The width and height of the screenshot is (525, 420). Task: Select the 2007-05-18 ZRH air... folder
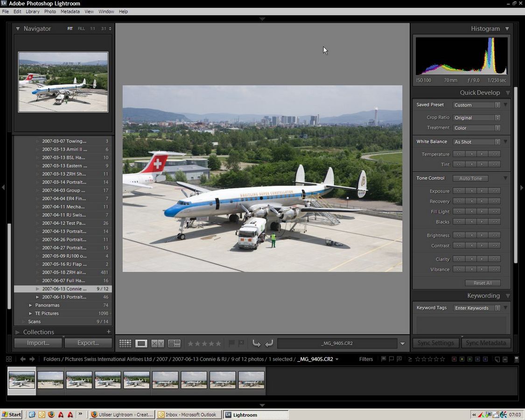[x=63, y=272]
